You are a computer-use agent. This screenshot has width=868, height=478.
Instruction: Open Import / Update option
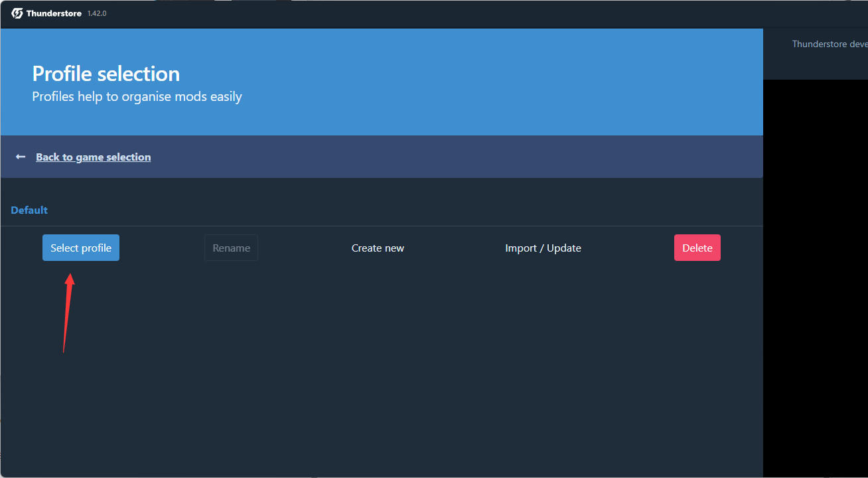pyautogui.click(x=543, y=248)
